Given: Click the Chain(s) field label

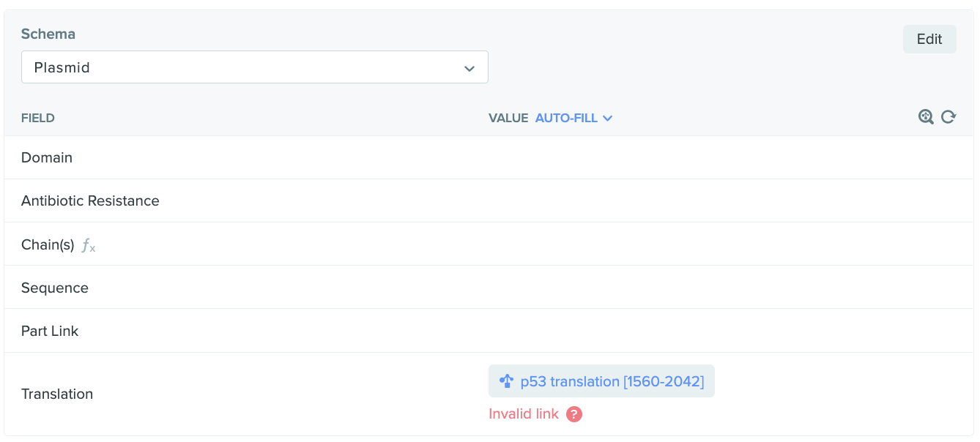Looking at the screenshot, I should (48, 244).
